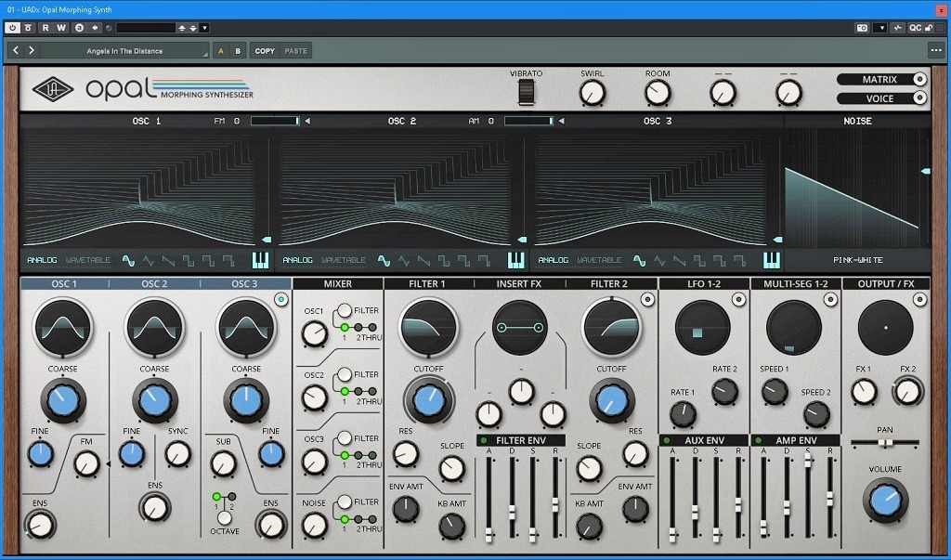Click the Filter 2 panel settings circle icon
Screen dimensions: 951x560
coord(647,299)
